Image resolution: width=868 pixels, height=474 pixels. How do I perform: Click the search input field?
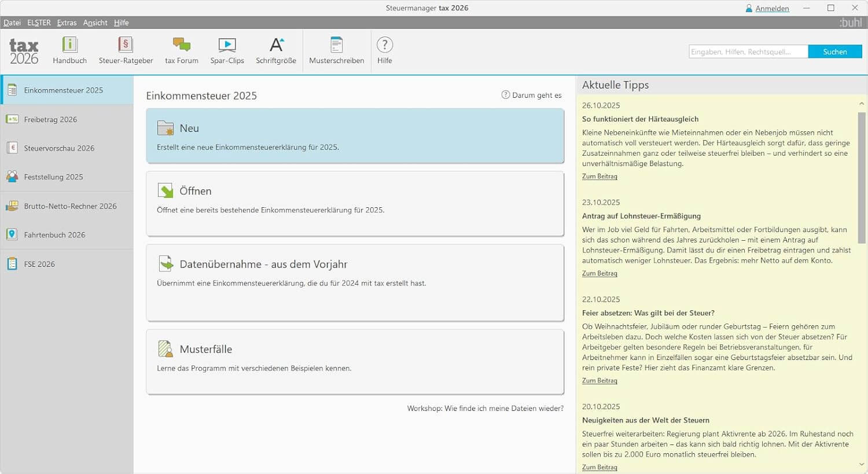click(748, 52)
